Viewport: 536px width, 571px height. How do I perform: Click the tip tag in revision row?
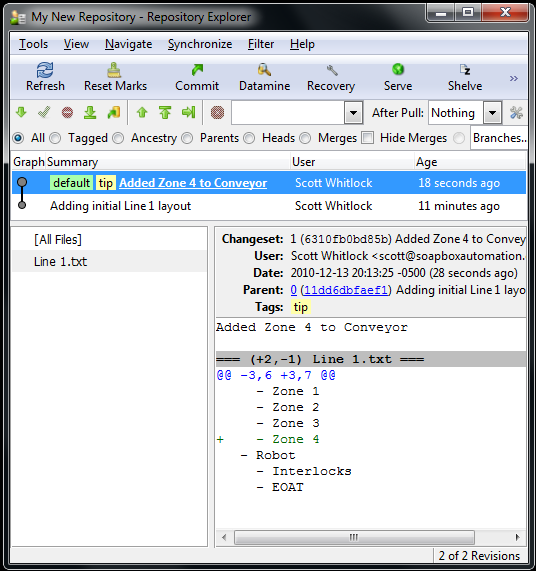click(x=106, y=183)
